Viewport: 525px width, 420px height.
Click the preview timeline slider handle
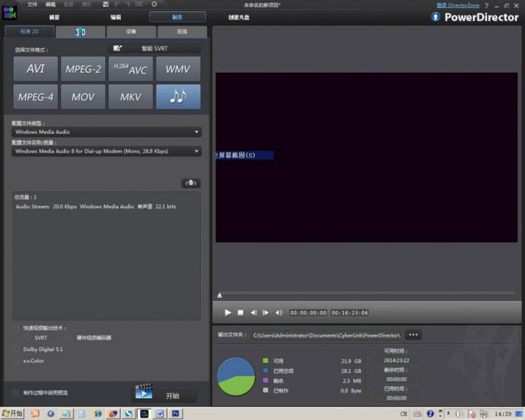[x=220, y=295]
